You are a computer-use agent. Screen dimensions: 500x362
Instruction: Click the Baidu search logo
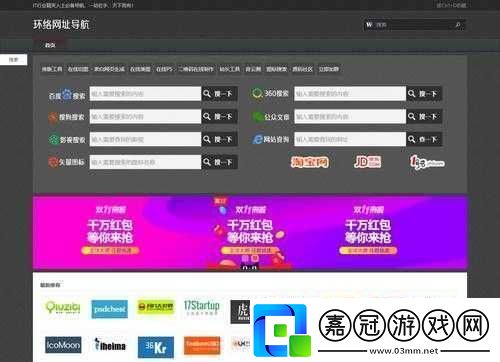click(x=67, y=95)
